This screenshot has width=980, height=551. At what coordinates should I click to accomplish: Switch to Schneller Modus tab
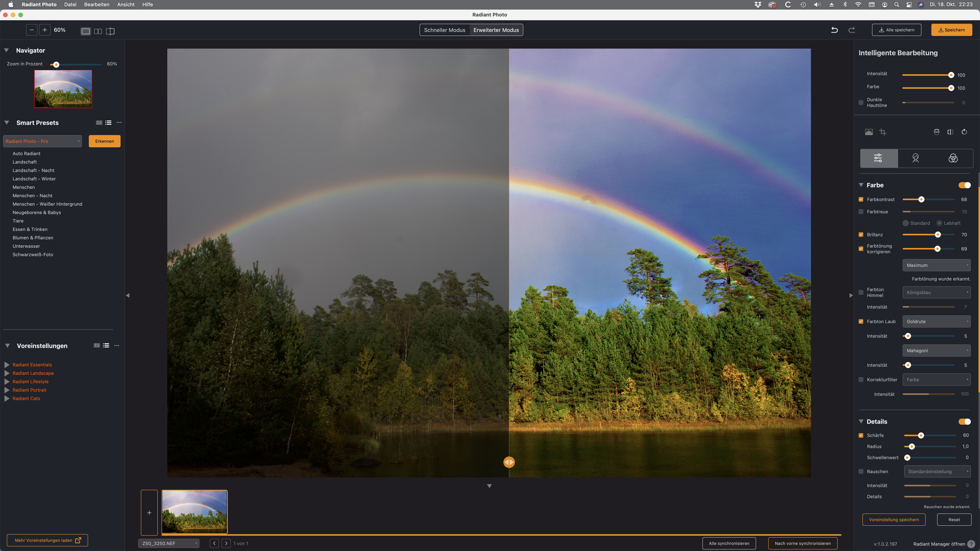click(x=445, y=30)
